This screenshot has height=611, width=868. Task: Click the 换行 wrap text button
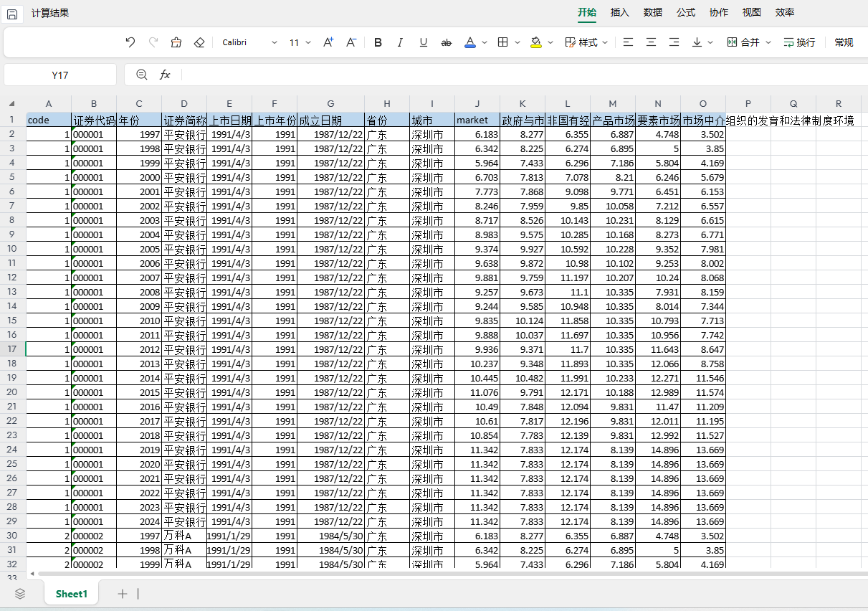click(799, 42)
